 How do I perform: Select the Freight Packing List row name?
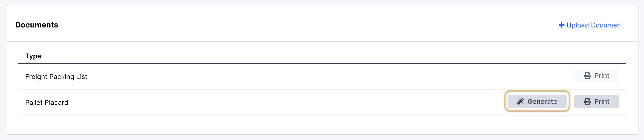pos(56,77)
